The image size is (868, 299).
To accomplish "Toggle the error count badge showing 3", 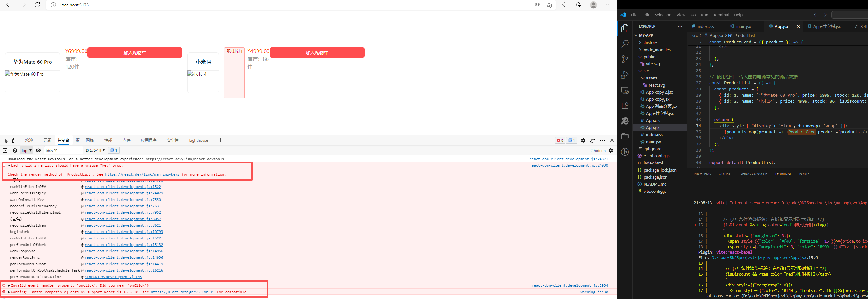I will 560,140.
